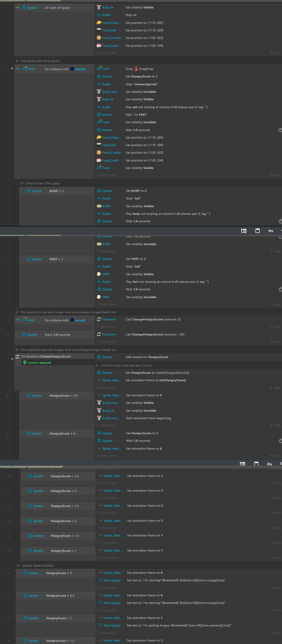Click BURP sprite icon beside Set visibility Visible

click(x=99, y=206)
